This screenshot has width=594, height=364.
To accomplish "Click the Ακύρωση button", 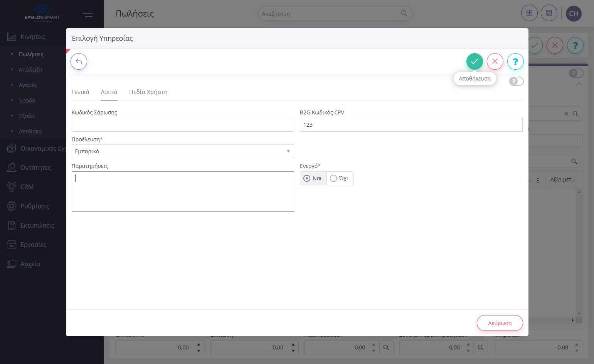I will [500, 323].
